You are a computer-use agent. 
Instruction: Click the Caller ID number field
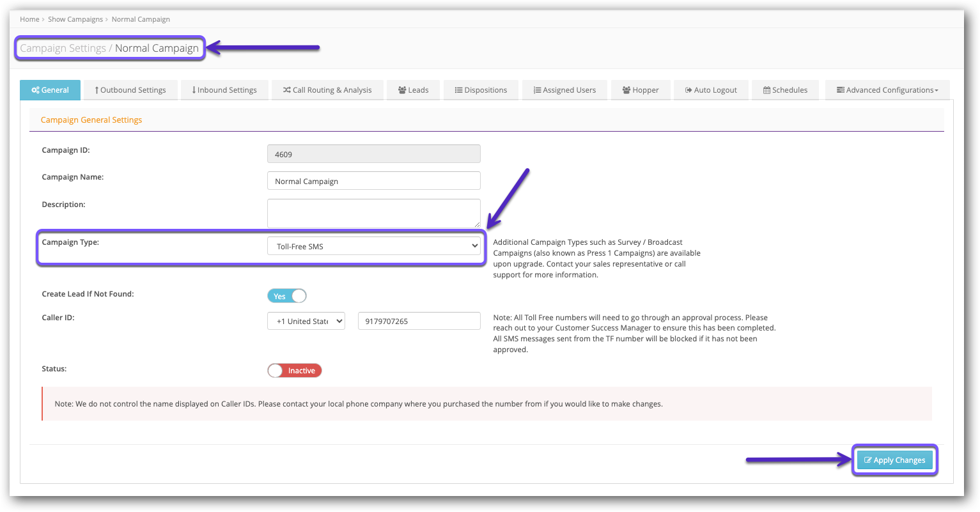[x=419, y=321]
